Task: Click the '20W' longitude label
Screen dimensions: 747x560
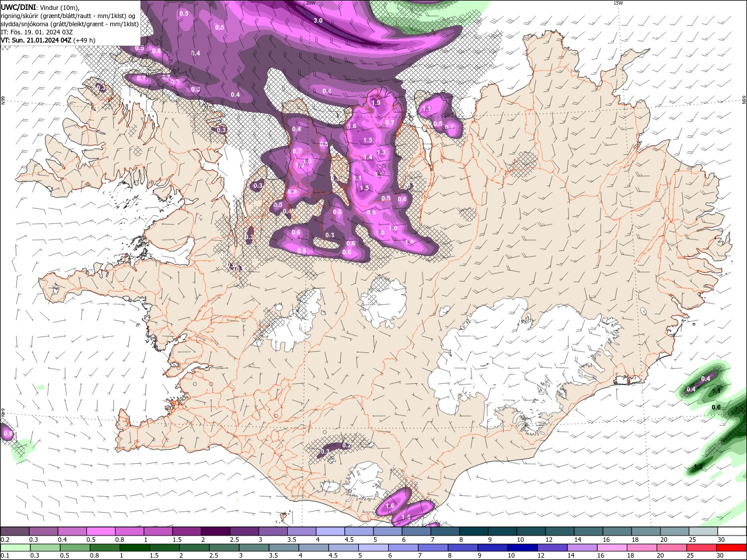Action: point(310,3)
